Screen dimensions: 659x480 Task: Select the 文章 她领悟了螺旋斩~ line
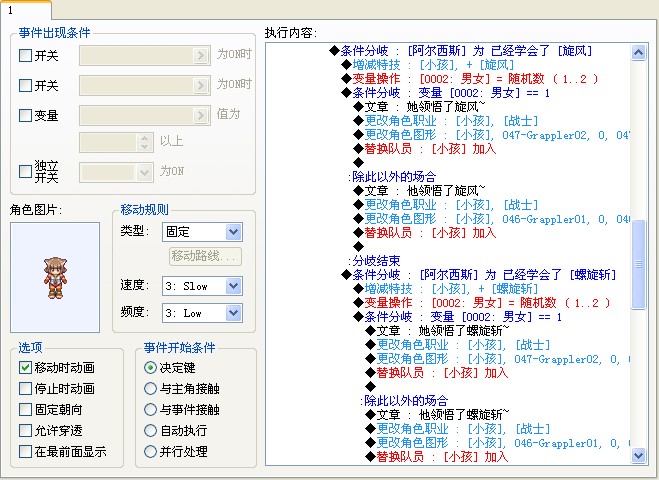(437, 331)
